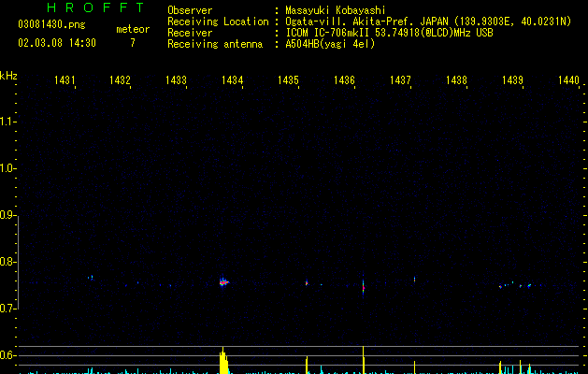This screenshot has height=374, width=588.
Task: Click the faint echo just after 1437
Action: click(x=414, y=279)
